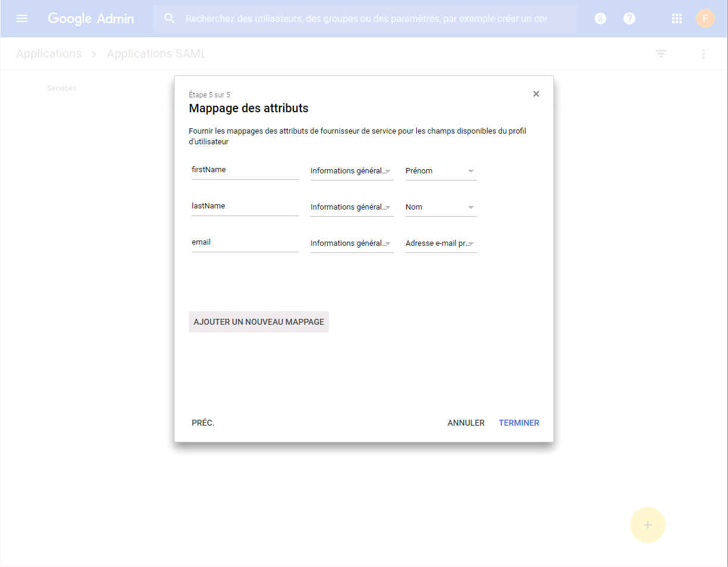Edit the email attribute field
Image resolution: width=728 pixels, height=567 pixels.
click(x=245, y=242)
